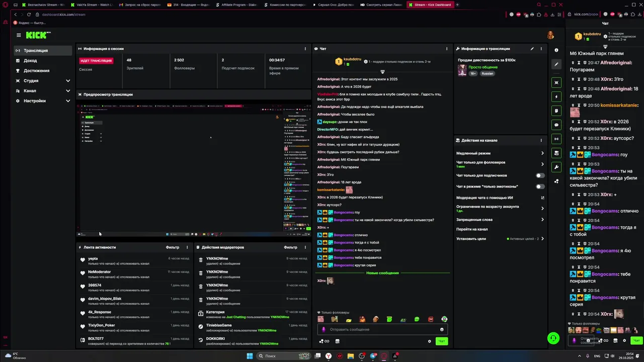Open the hamburger menu beside the Kick logo
Image resolution: width=644 pixels, height=362 pixels.
pyautogui.click(x=19, y=35)
